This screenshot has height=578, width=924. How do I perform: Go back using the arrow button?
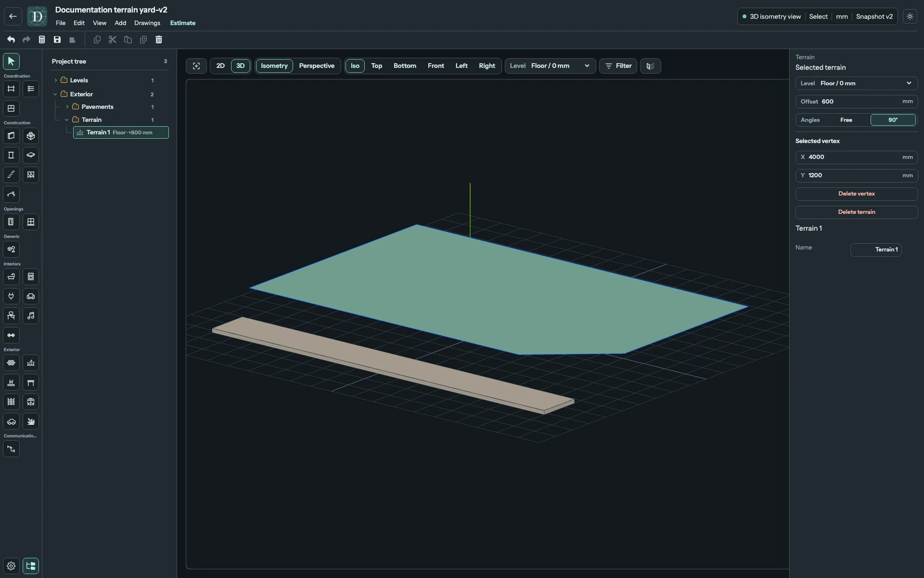pyautogui.click(x=13, y=16)
